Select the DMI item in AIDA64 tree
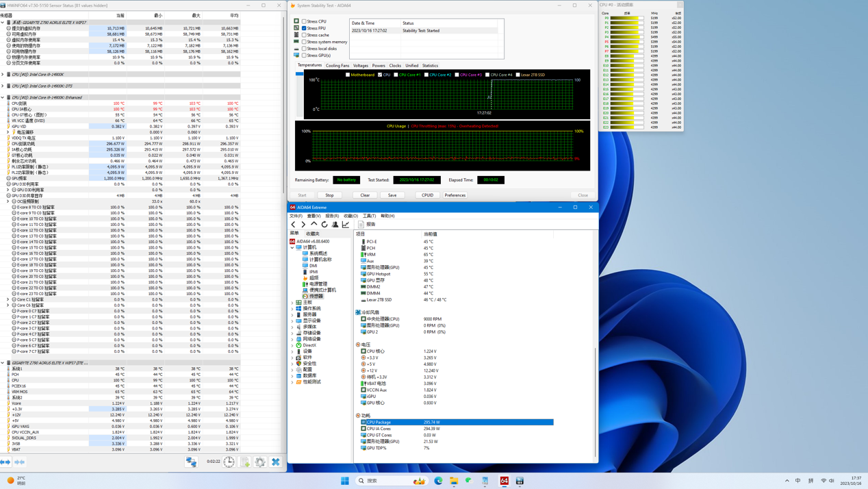Screen dimensions: 868x489 pyautogui.click(x=313, y=266)
